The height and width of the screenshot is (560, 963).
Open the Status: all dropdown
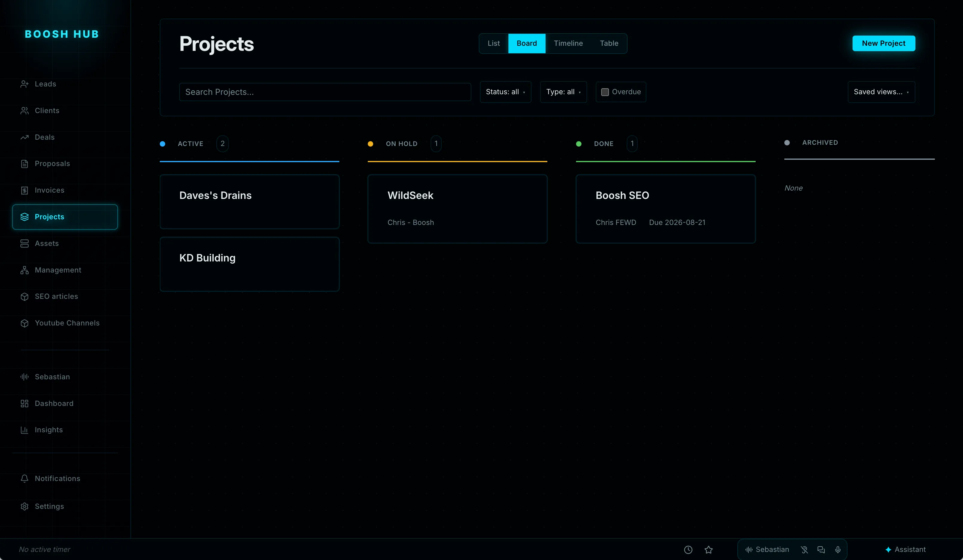(x=505, y=92)
